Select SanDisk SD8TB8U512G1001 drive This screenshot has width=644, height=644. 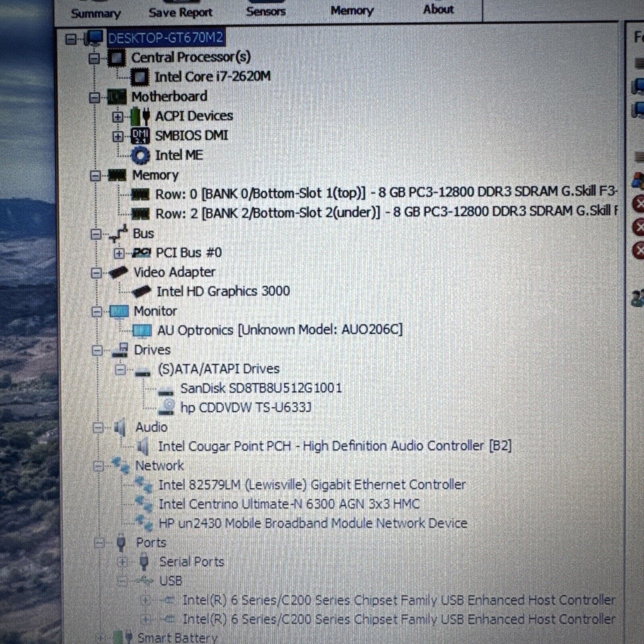[x=262, y=388]
